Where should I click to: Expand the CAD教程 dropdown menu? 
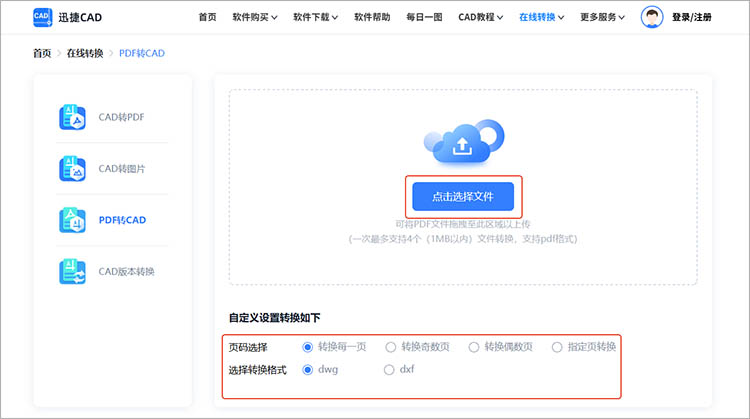click(x=481, y=17)
